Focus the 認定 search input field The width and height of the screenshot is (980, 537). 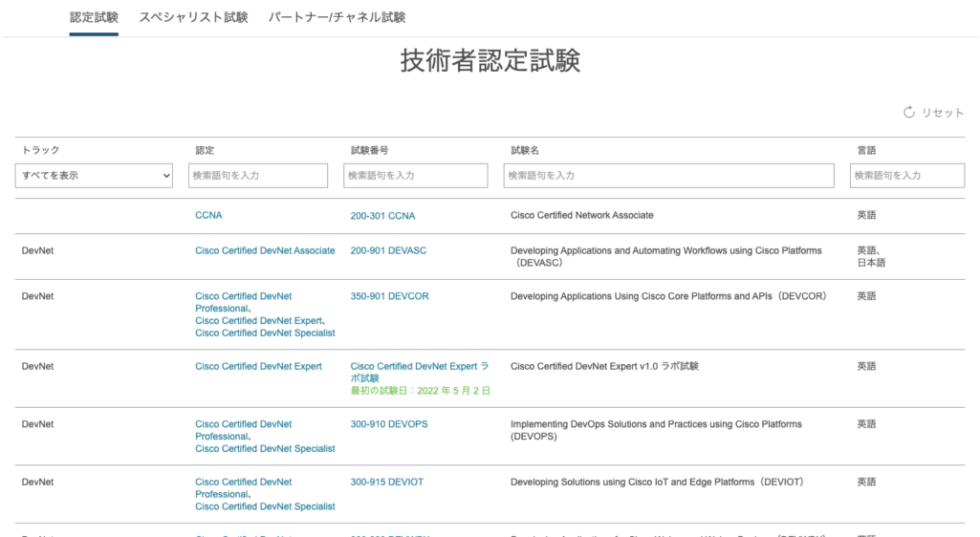258,176
